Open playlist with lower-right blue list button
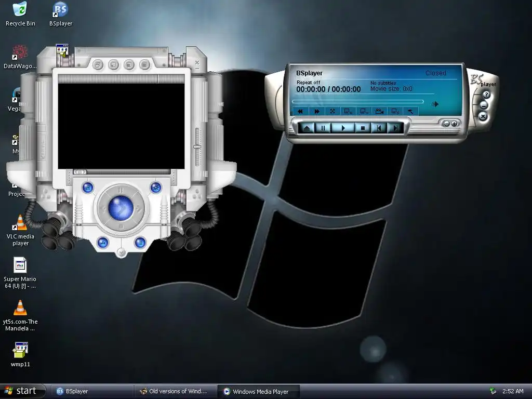532x399 pixels. point(140,243)
